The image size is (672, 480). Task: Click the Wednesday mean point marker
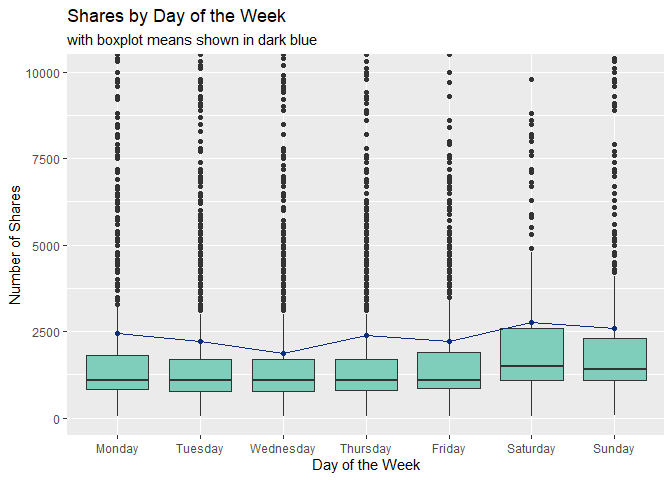pos(283,353)
